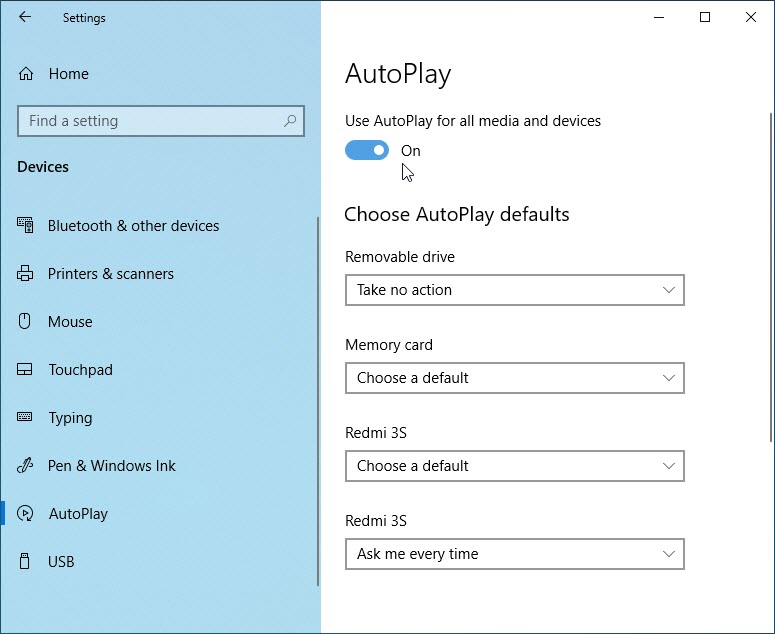Screen dimensions: 775x634
Task: Click the Devices section header
Action: click(x=43, y=167)
